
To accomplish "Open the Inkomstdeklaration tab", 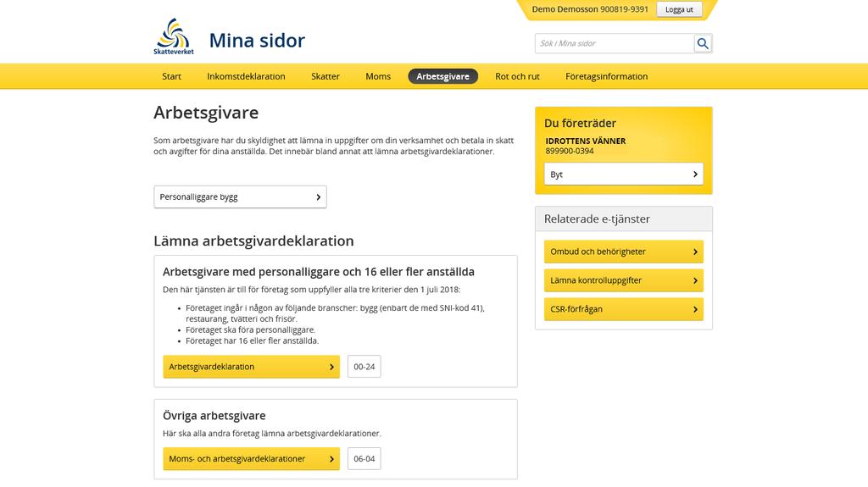I will pyautogui.click(x=246, y=76).
